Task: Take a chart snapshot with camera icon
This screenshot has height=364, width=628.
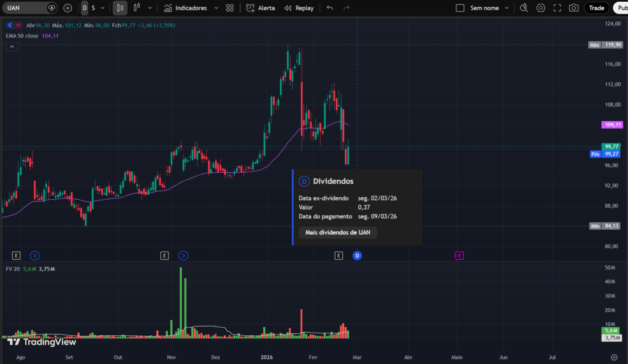Action: (x=573, y=8)
